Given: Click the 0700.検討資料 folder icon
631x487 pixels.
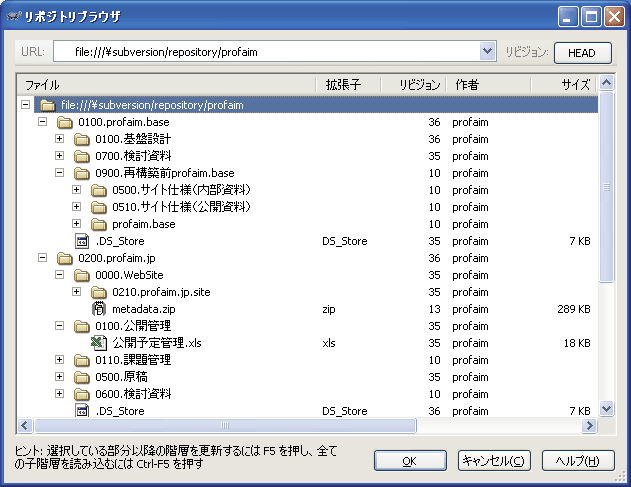Looking at the screenshot, I should [x=82, y=156].
